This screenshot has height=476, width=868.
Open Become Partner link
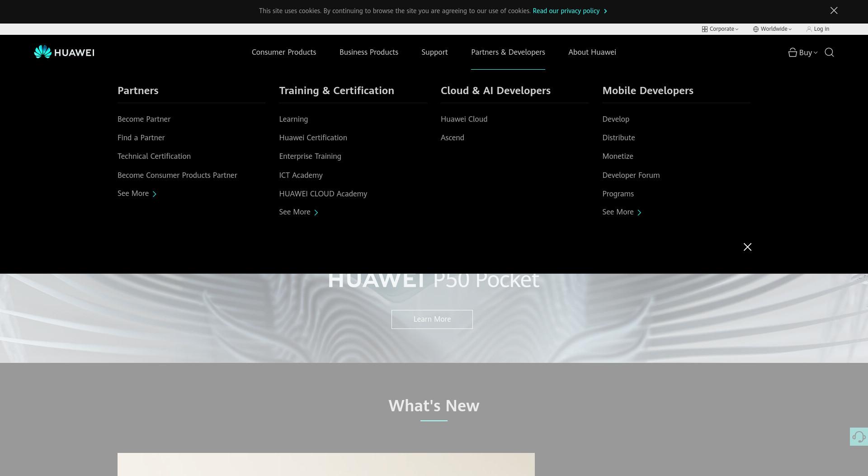coord(144,119)
